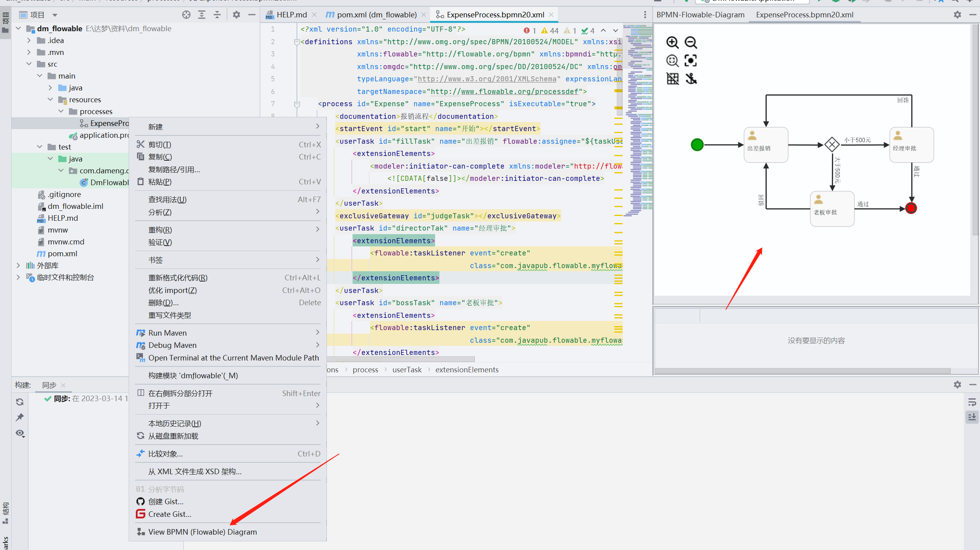
Task: Expand the 临时文件和控制台 node
Action: click(18, 277)
